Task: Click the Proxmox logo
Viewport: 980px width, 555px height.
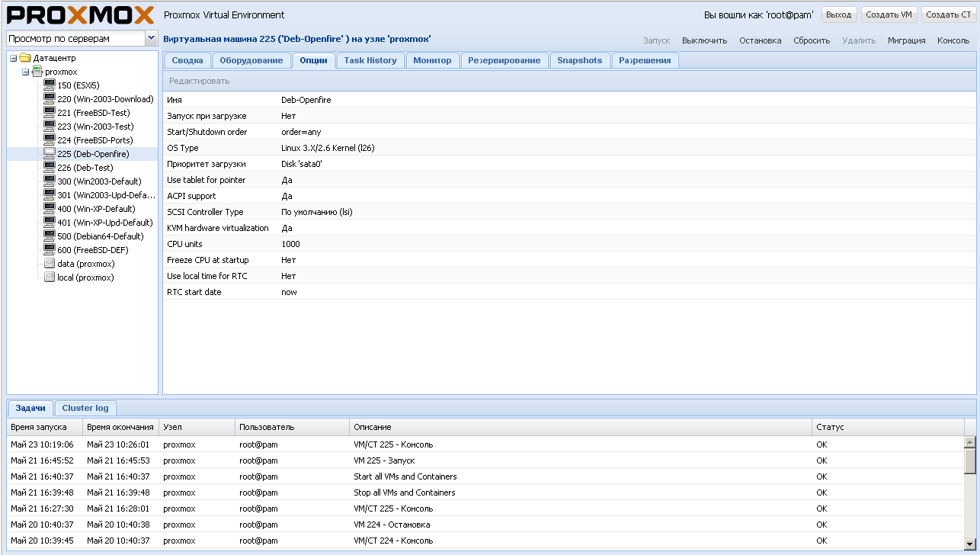Action: click(x=81, y=14)
